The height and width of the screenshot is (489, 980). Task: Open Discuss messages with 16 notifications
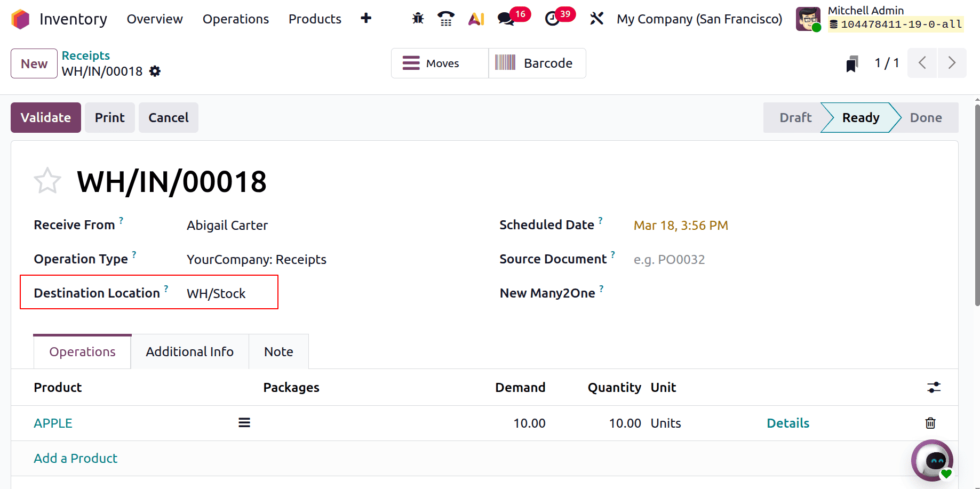click(504, 18)
